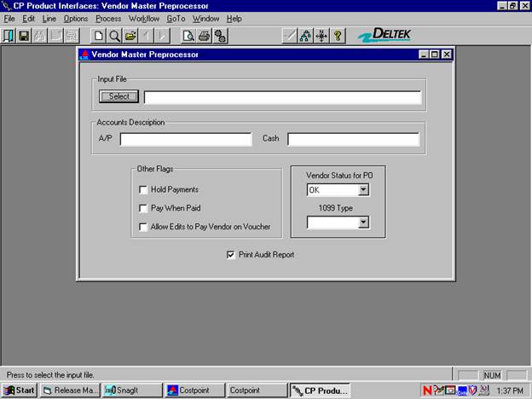Click the New blank page toolbar icon
Viewport: 532px width, 399px height.
pos(99,36)
